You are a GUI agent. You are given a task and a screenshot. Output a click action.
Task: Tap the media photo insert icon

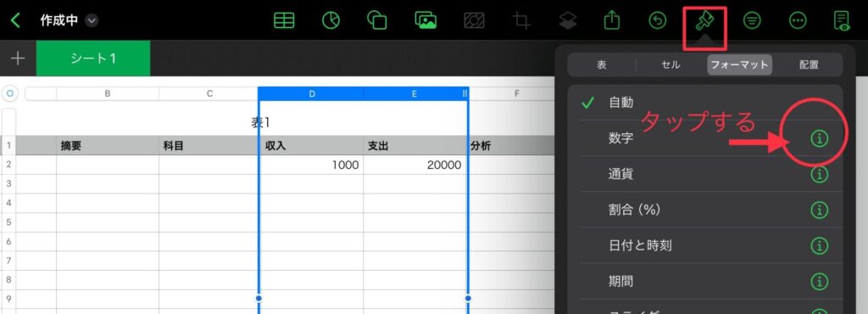click(x=426, y=20)
